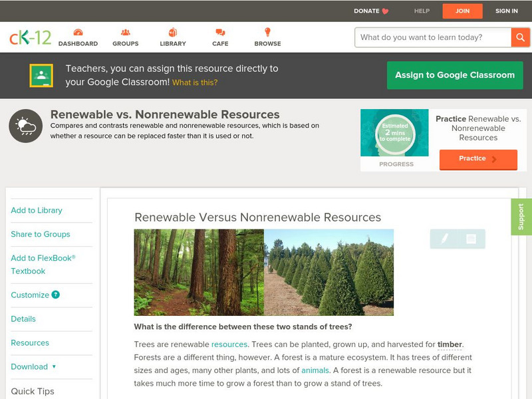Start the orange Practice button
Screen dimensions: 532x399
pyautogui.click(x=477, y=159)
